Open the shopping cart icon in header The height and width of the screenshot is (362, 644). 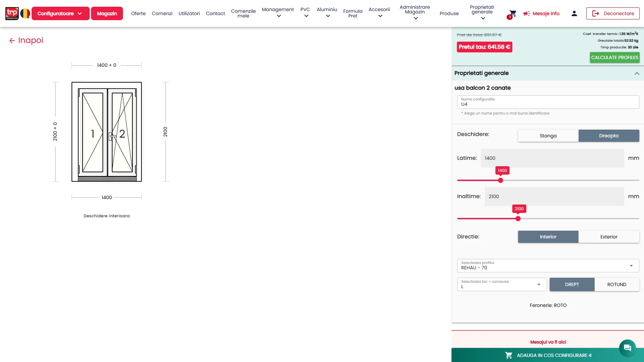pyautogui.click(x=512, y=13)
